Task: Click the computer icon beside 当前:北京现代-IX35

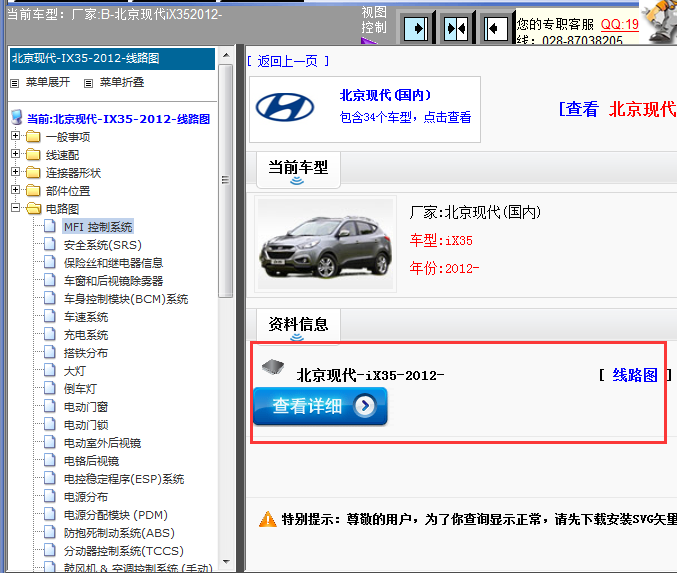Action: 16,117
